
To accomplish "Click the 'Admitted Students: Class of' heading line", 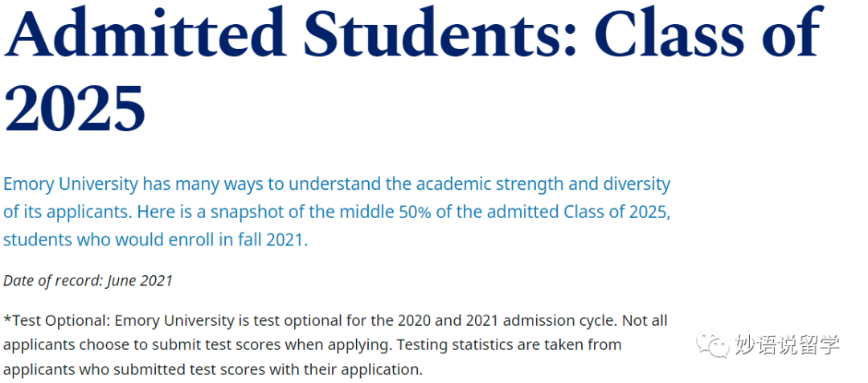I will tap(411, 34).
